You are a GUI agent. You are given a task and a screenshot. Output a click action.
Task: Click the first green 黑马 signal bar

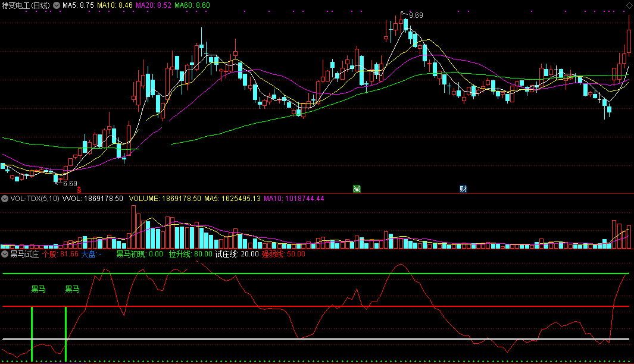[x=32, y=334]
